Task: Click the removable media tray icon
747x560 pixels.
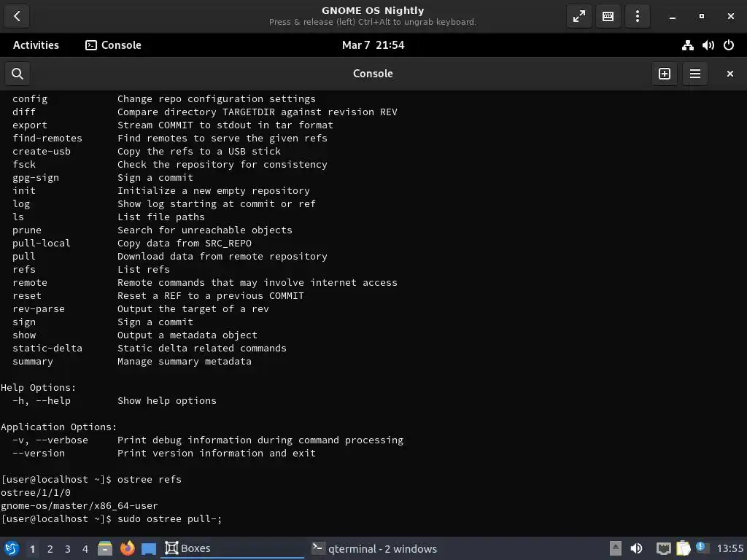Action: coord(616,548)
